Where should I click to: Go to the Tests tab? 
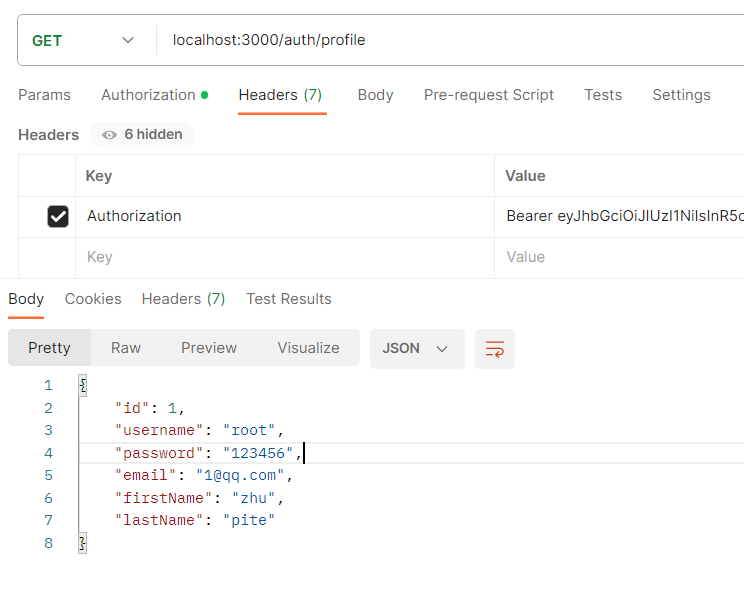point(603,95)
